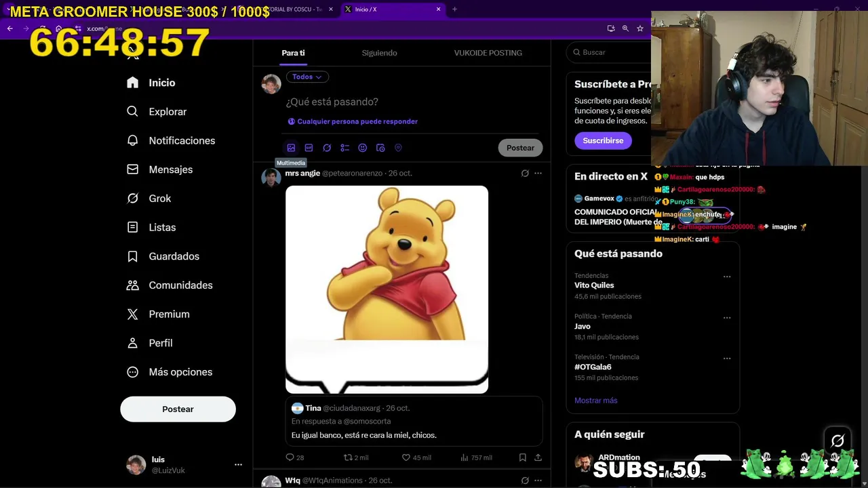
Task: Bookmark mrs angie post
Action: tap(522, 457)
